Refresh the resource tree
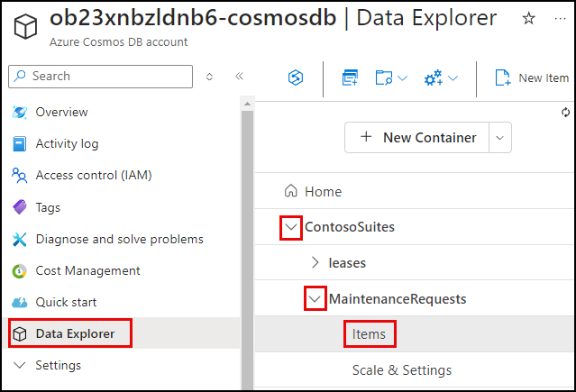 (x=565, y=113)
